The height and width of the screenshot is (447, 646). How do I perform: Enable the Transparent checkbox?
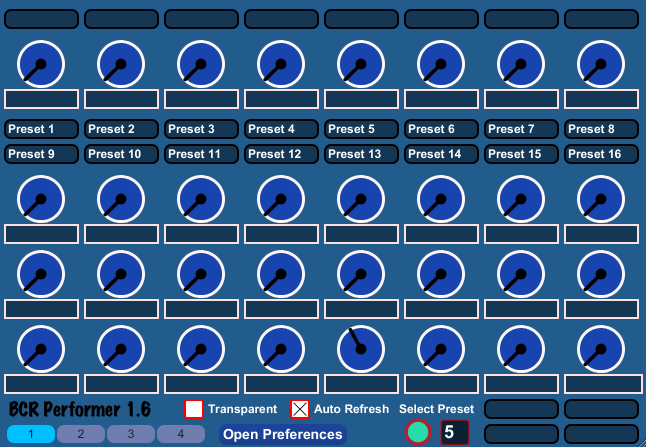click(194, 409)
